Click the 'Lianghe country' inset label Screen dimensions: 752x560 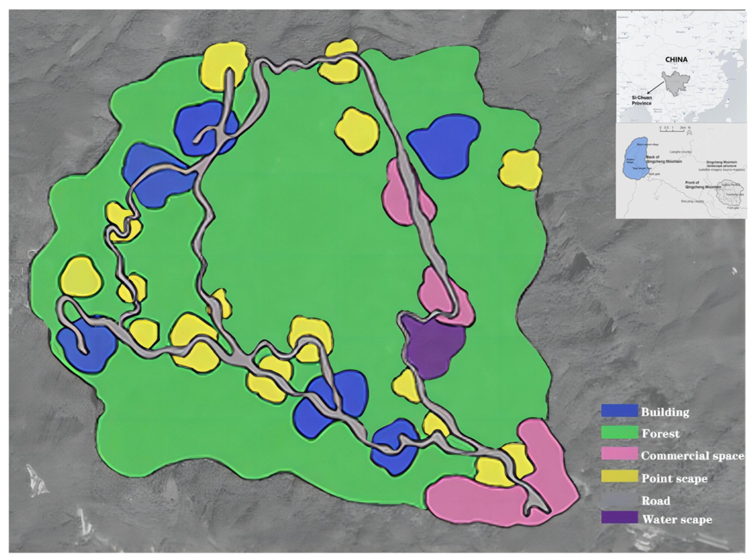click(x=680, y=152)
